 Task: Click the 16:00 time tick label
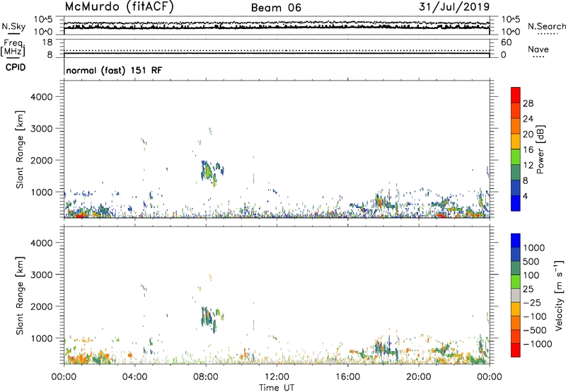[347, 377]
